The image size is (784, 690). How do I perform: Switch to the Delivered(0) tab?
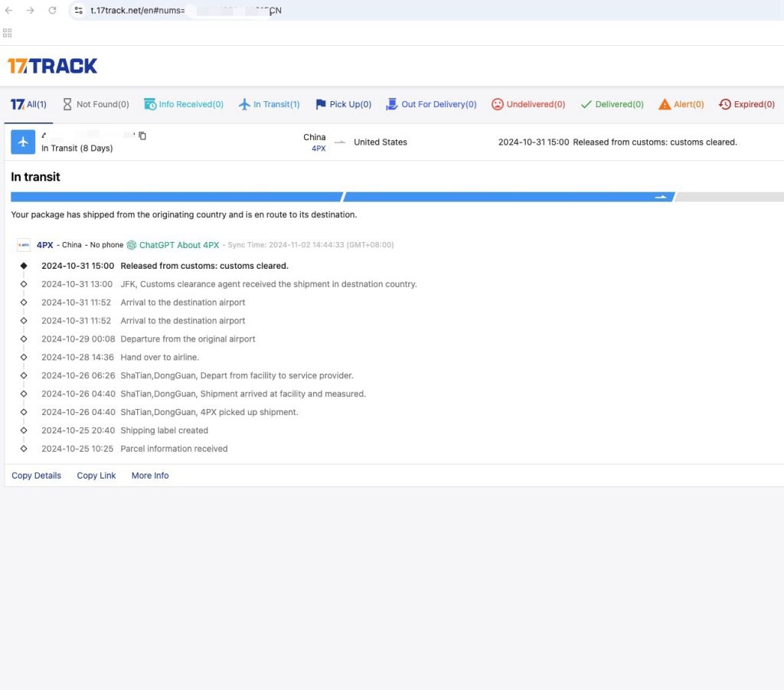point(612,104)
